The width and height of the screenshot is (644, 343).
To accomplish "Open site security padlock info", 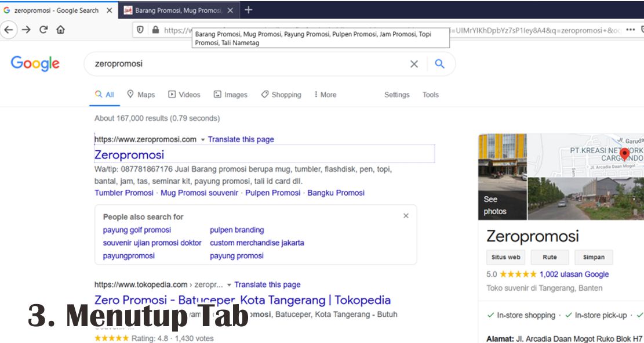I will coord(155,30).
